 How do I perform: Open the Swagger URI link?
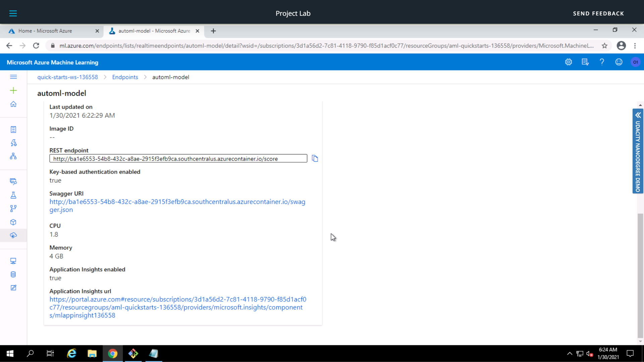(x=177, y=202)
